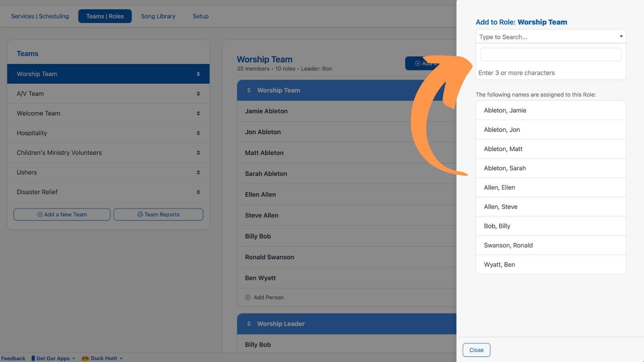Select Ableton, Jon in assigned names
This screenshot has width=644, height=362.
click(x=551, y=130)
